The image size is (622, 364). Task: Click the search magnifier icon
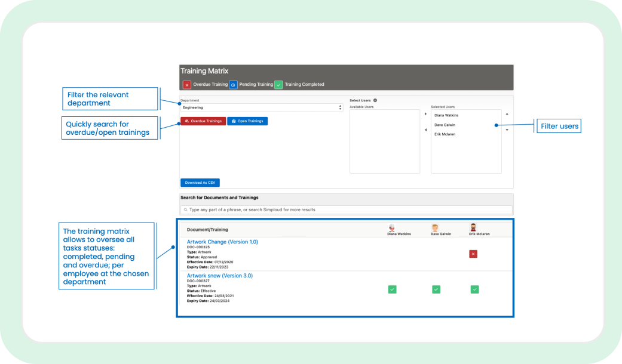[x=185, y=210]
